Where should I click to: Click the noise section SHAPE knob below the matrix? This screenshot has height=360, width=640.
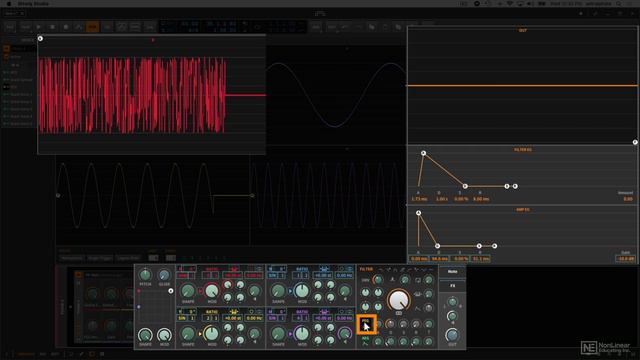[145, 335]
